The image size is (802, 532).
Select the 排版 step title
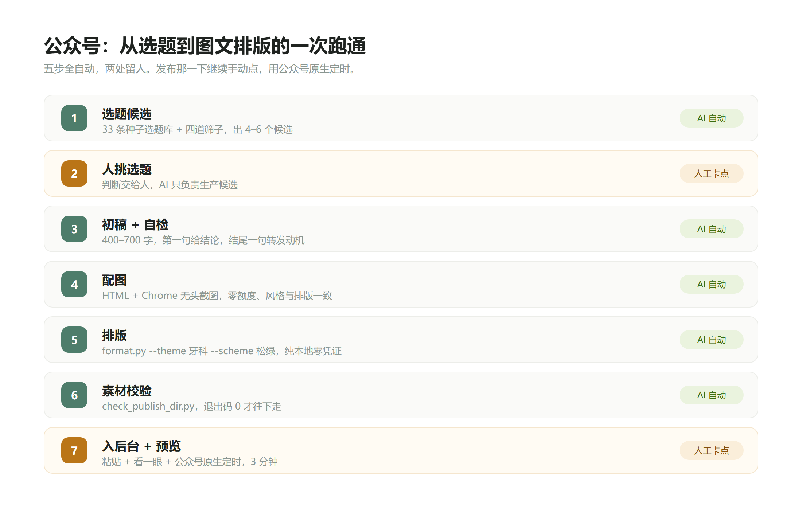pyautogui.click(x=114, y=336)
